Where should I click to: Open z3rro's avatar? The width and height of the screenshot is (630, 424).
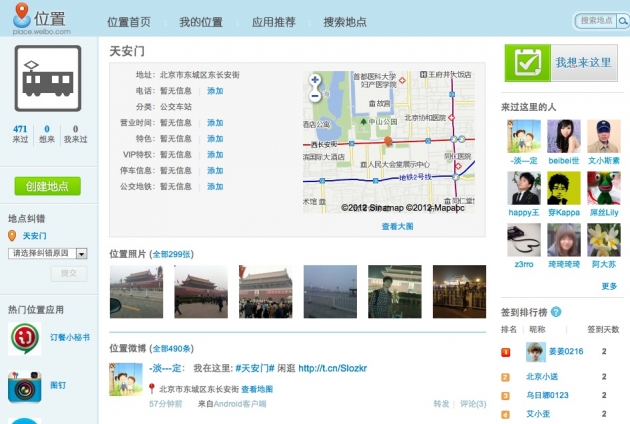pyautogui.click(x=524, y=240)
